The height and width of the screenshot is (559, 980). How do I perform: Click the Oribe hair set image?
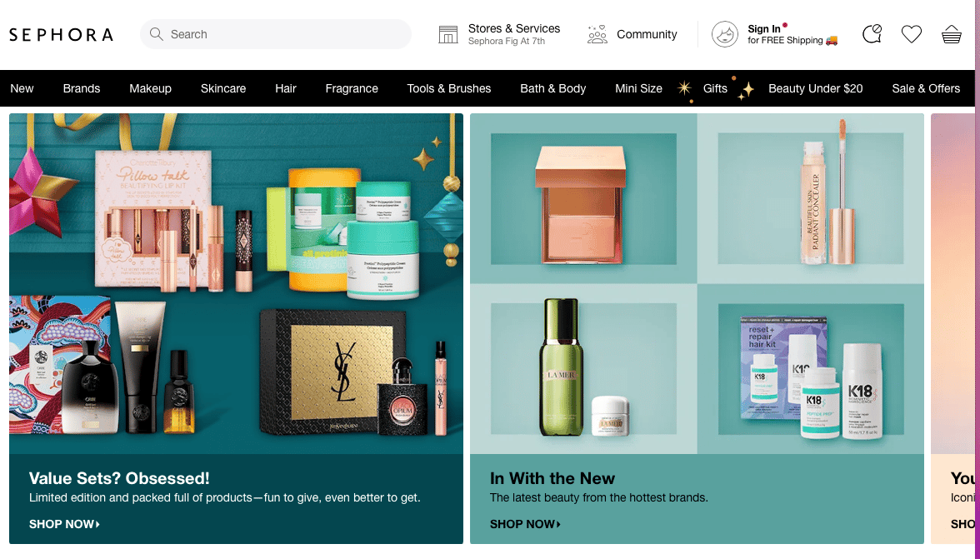pos(103,366)
